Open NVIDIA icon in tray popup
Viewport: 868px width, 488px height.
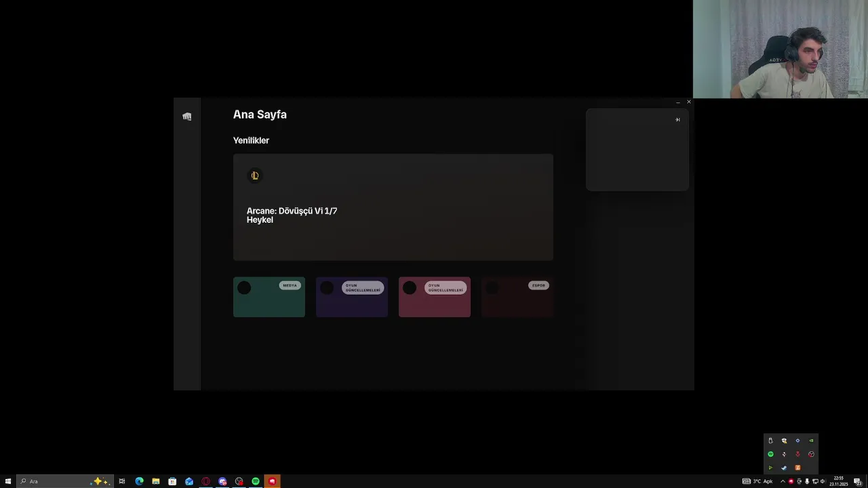(811, 441)
